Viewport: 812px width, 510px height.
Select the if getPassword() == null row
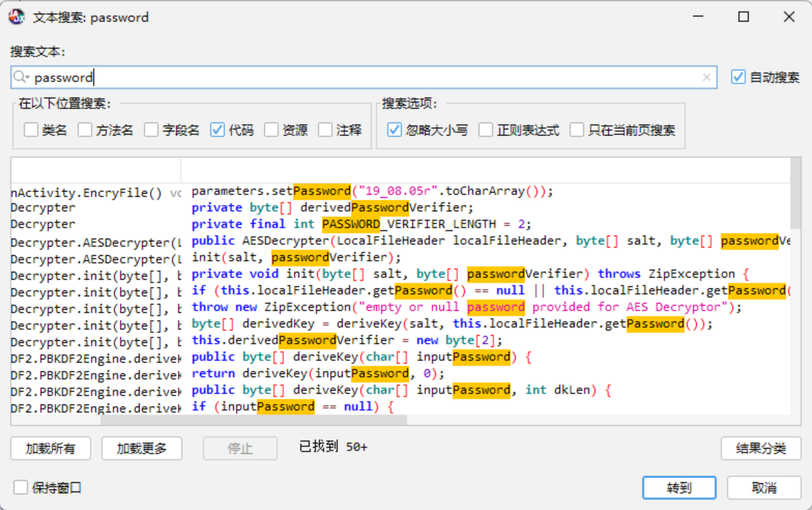tap(400, 291)
